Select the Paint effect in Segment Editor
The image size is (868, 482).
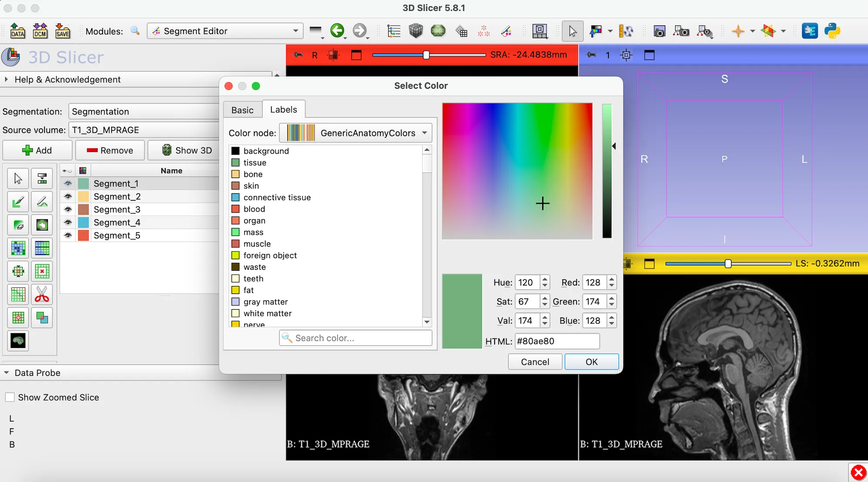(x=17, y=202)
